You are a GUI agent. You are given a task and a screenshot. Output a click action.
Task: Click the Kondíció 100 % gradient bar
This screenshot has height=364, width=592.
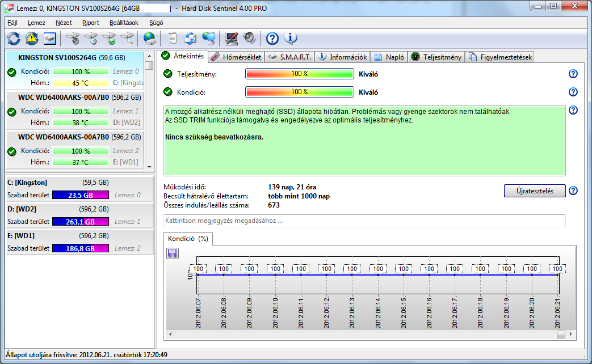(x=299, y=92)
